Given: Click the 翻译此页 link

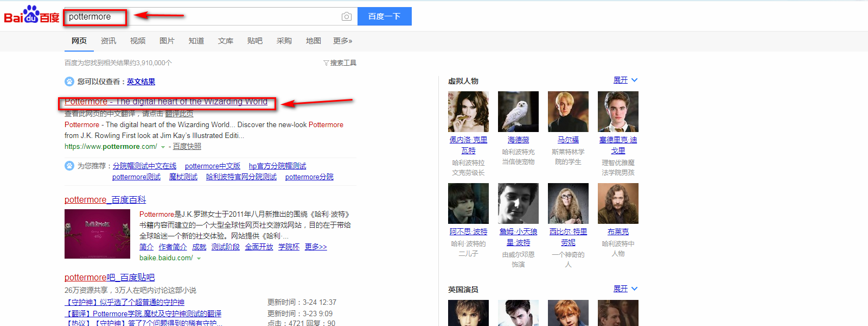Looking at the screenshot, I should point(179,114).
